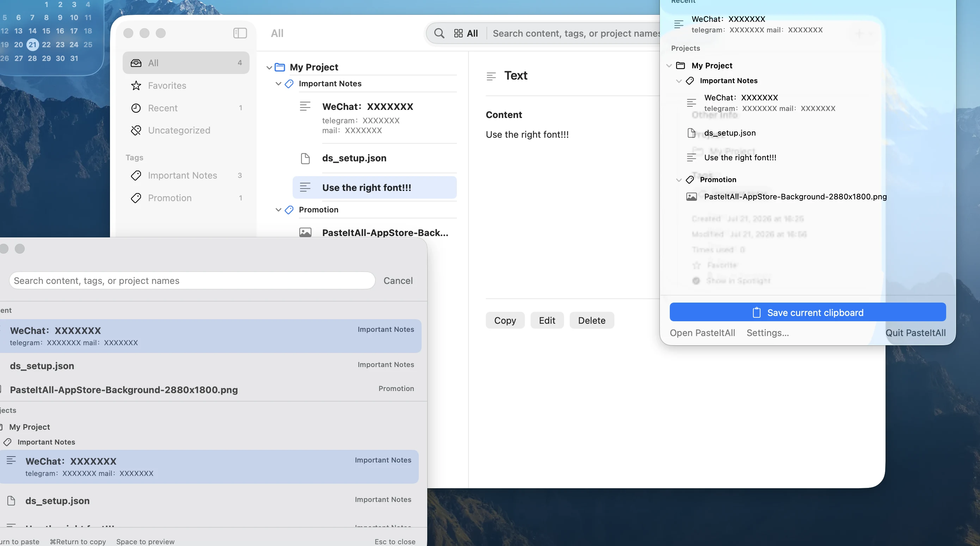Click the Copy button in detail pane
Viewport: 980px width, 546px height.
click(x=505, y=320)
